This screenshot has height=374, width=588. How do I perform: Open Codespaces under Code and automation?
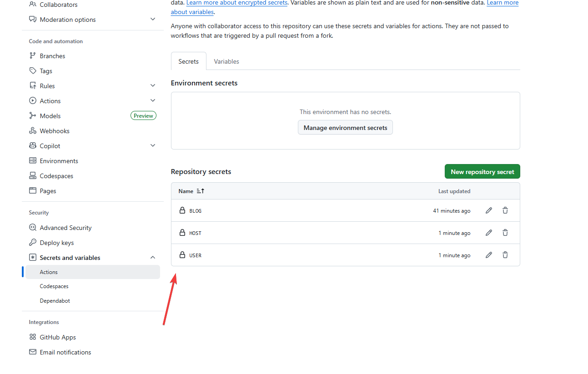56,176
